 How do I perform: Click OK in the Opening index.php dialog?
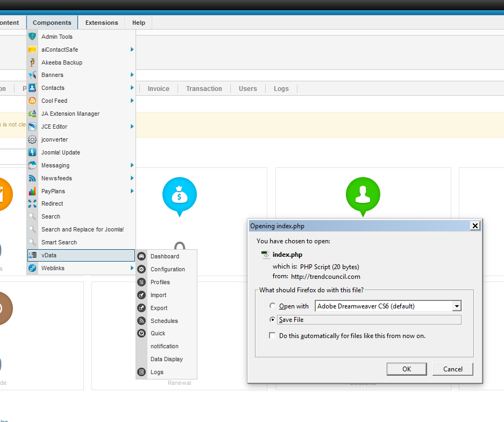(x=407, y=369)
